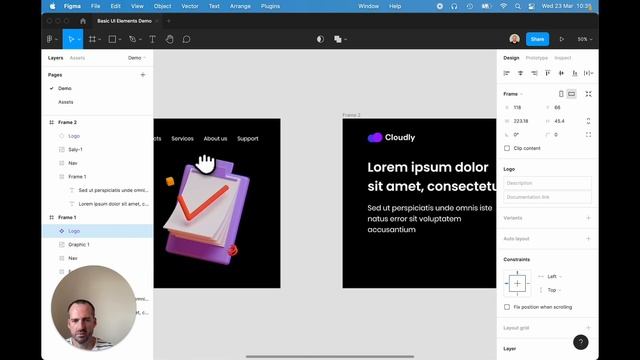Open the Top vertical constraint dropdown
This screenshot has height=360, width=640.
[554, 290]
